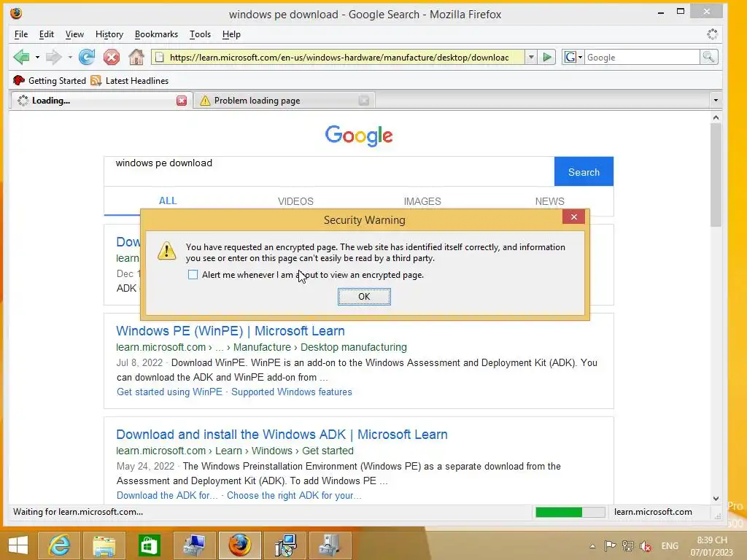Viewport: 747px width, 560px height.
Task: Show hidden system tray icons
Action: pyautogui.click(x=592, y=546)
